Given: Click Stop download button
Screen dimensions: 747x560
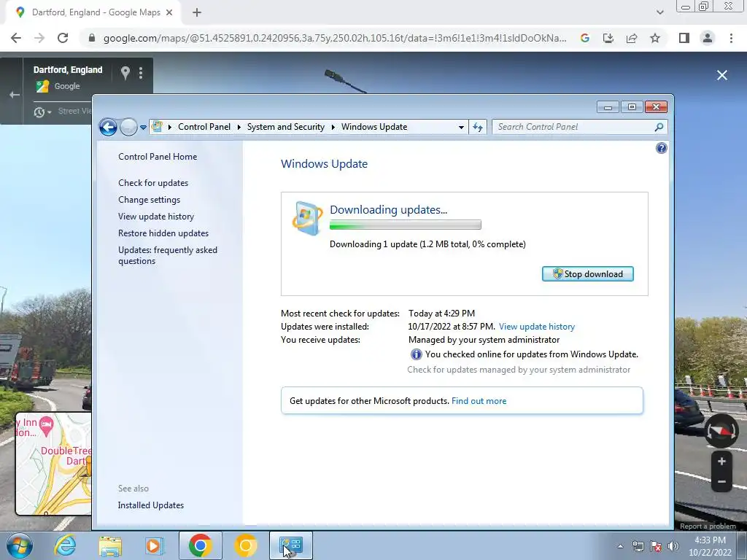Looking at the screenshot, I should click(587, 274).
